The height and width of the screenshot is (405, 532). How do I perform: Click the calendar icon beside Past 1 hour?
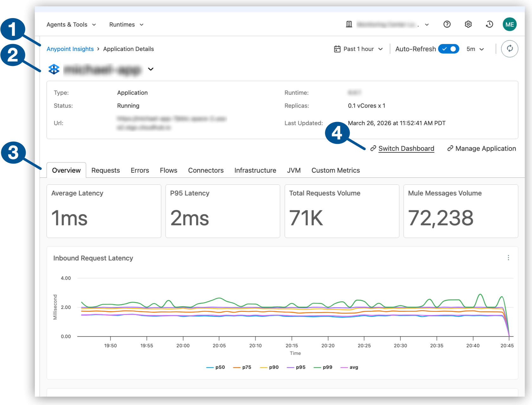coord(337,49)
